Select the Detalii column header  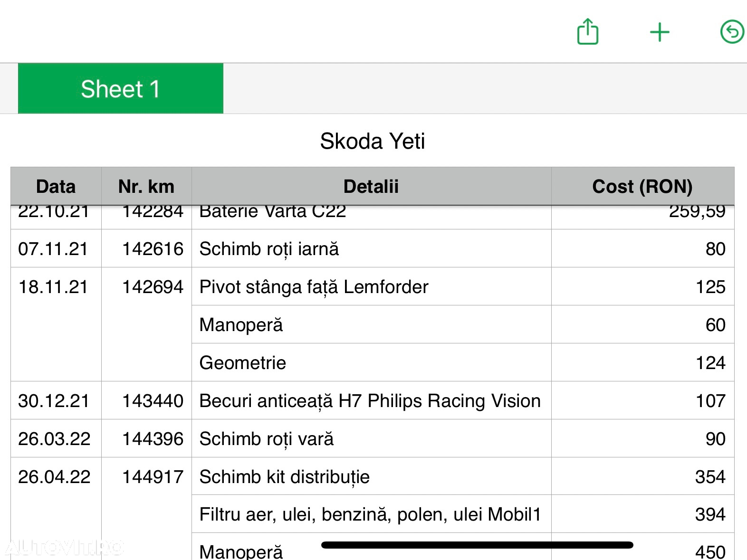pos(371,186)
